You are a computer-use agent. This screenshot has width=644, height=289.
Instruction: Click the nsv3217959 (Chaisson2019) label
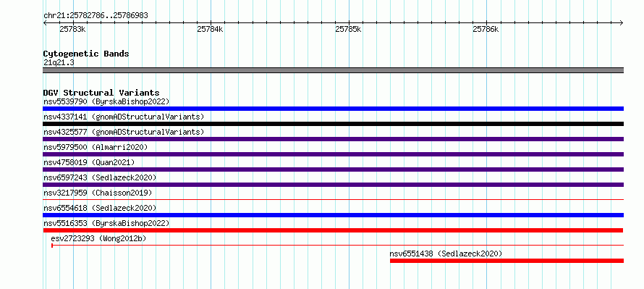(x=98, y=193)
